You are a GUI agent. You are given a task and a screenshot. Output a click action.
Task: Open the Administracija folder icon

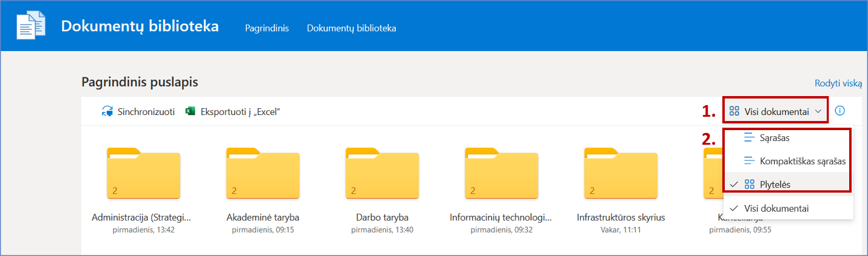pos(143,173)
